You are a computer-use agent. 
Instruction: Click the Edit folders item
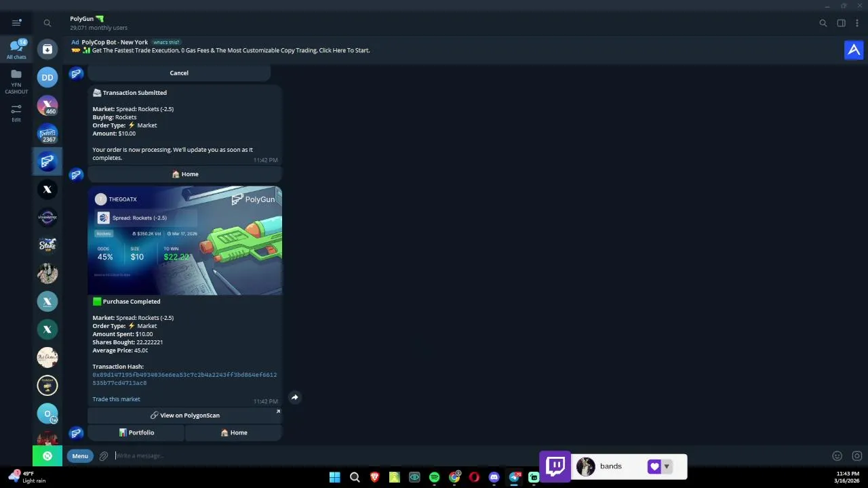[16, 113]
